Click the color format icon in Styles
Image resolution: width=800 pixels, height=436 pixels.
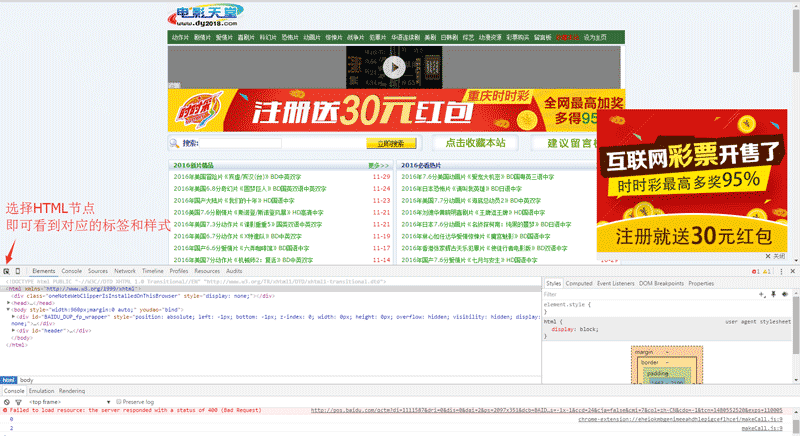point(785,294)
